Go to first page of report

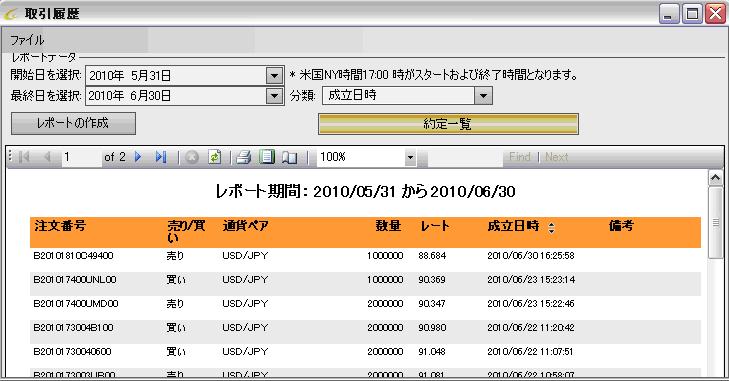coord(24,157)
